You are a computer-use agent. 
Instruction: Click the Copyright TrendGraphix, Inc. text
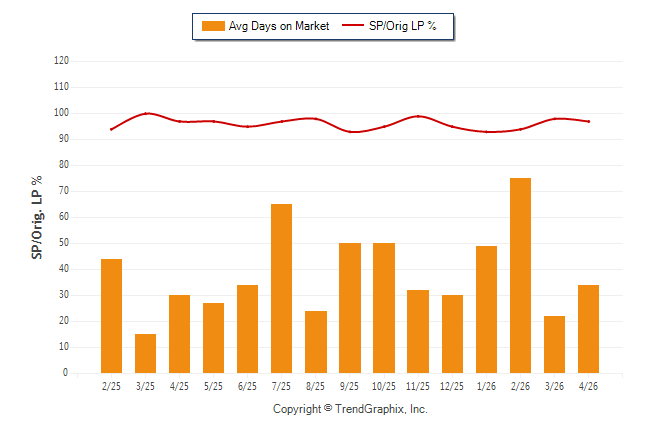point(350,409)
